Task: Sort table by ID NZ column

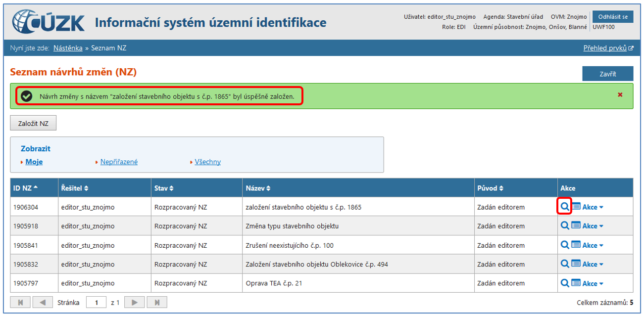Action: pos(25,188)
